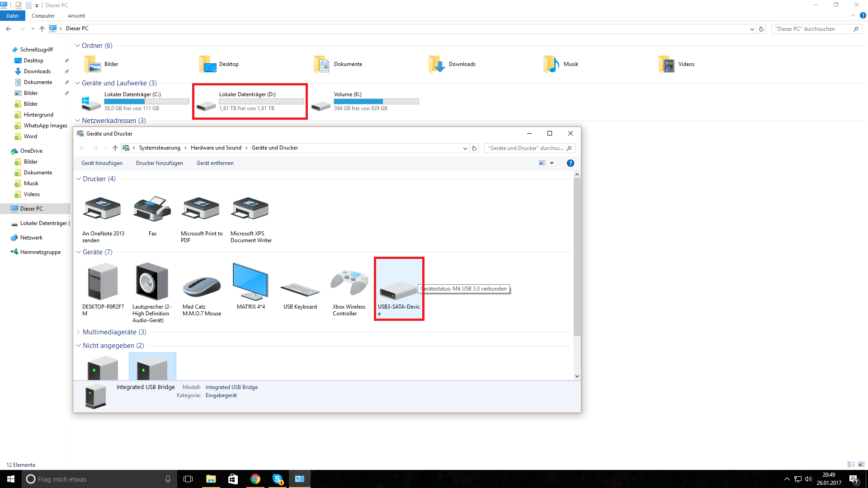The height and width of the screenshot is (488, 868).
Task: Click Drucker hinzufügen in the toolbar
Action: (x=159, y=163)
